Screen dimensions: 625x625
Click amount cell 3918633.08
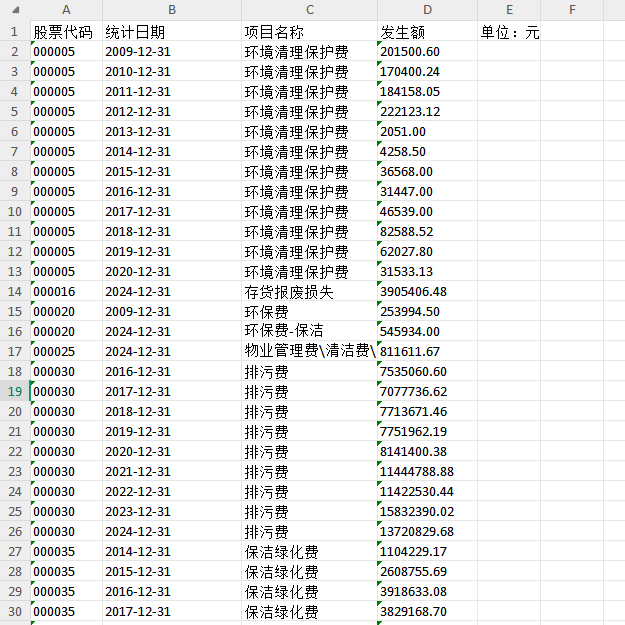point(427,591)
